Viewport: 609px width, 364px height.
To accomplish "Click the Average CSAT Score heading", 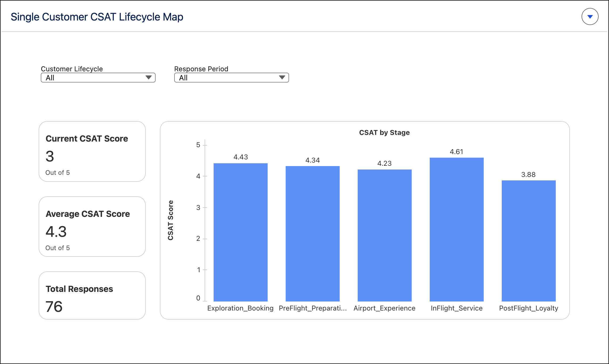I will 88,214.
